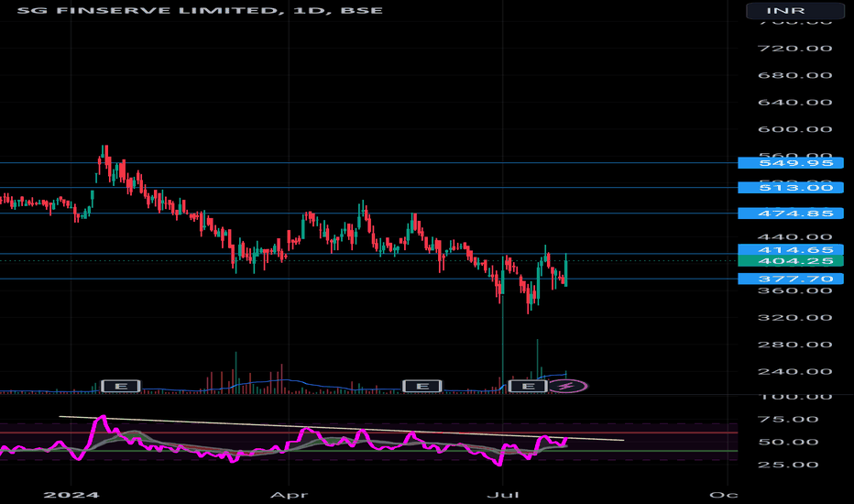The image size is (854, 504).
Task: Open the earnings marker near July
Action: 528,387
